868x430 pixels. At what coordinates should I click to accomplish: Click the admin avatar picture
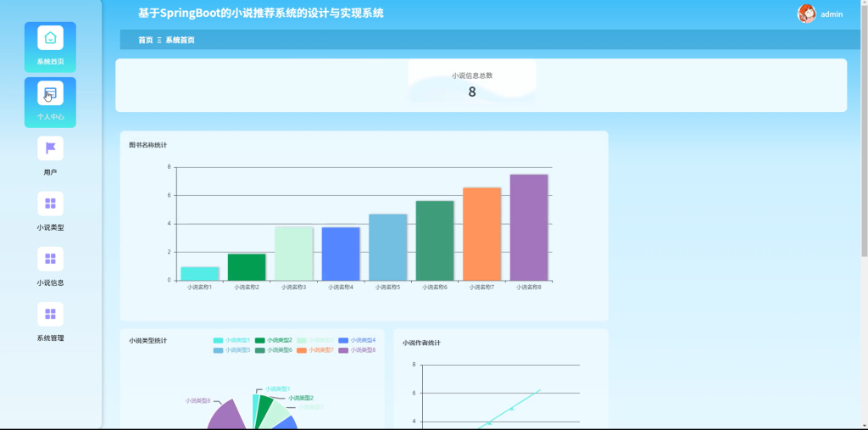coord(807,14)
